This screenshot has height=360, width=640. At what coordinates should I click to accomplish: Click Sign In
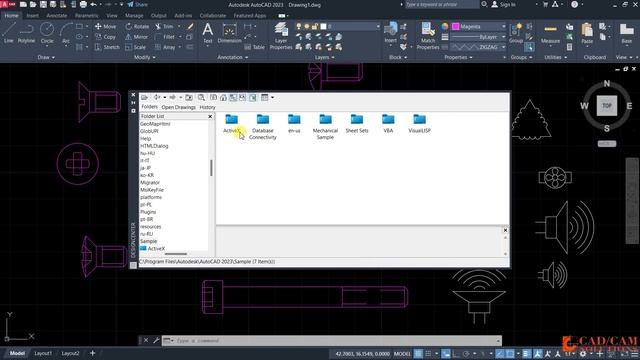pyautogui.click(x=504, y=4)
